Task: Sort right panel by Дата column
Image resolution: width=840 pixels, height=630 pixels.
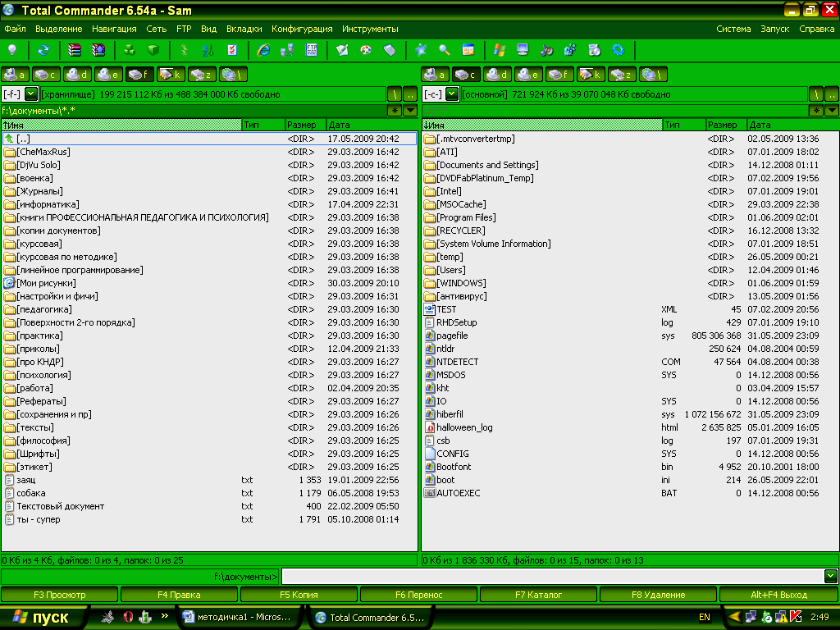Action: [x=792, y=125]
